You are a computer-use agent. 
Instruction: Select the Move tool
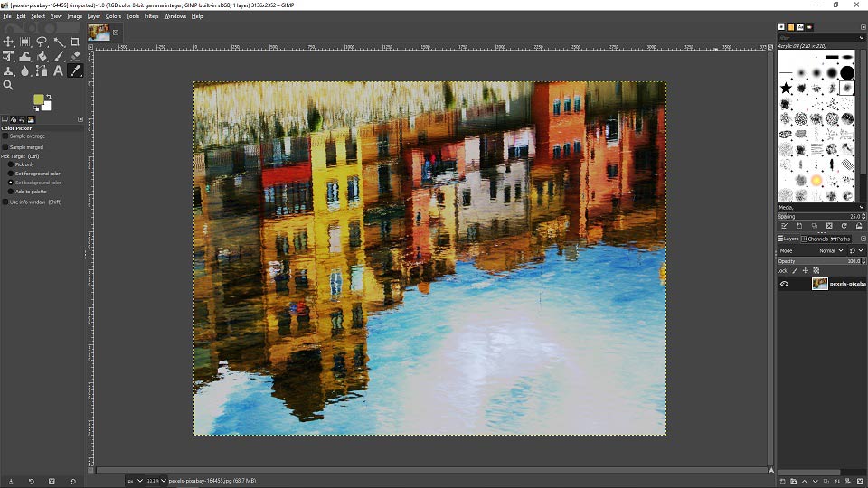(8, 42)
